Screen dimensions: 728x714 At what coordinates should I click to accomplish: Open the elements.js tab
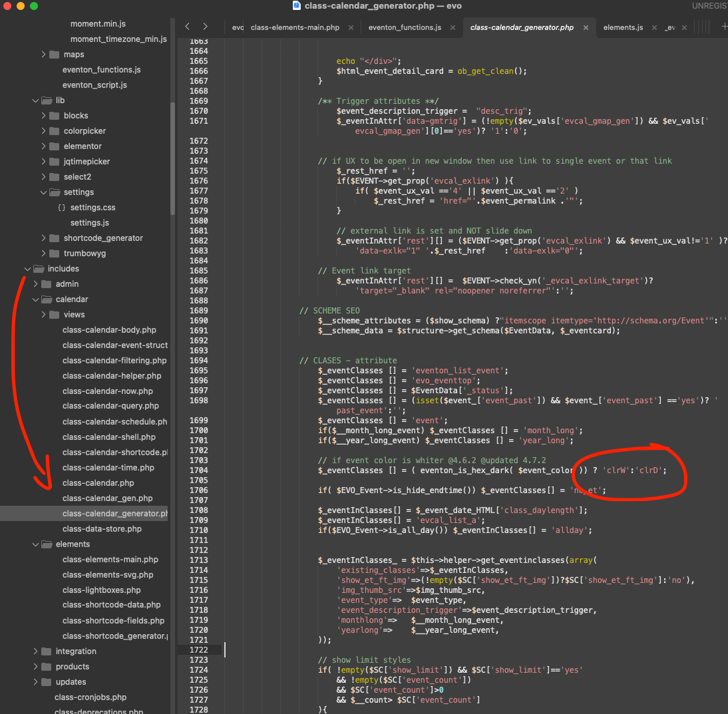[623, 27]
